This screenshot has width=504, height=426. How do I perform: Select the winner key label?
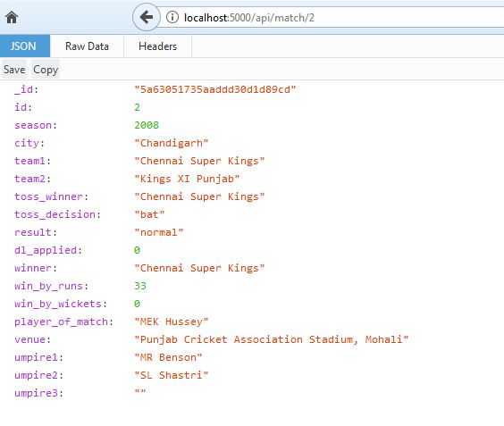[x=36, y=268]
